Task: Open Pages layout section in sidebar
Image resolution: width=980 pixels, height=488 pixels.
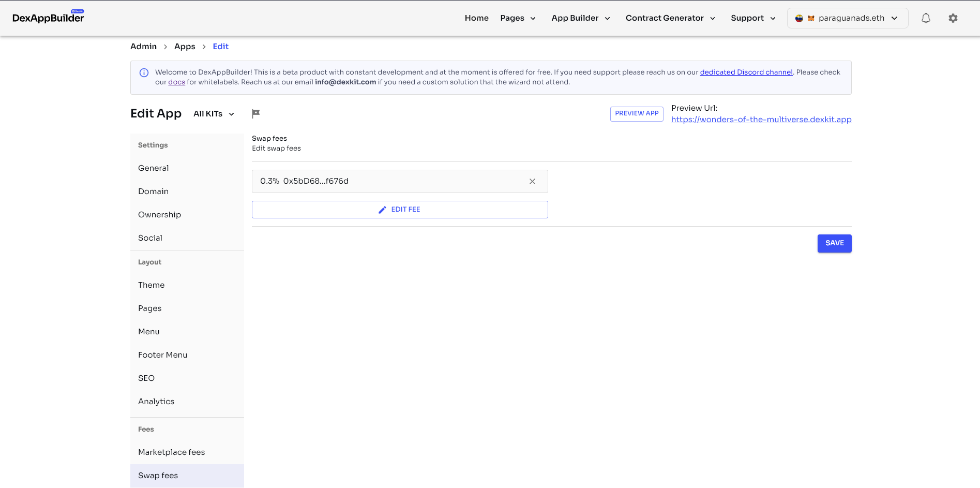Action: [187, 308]
